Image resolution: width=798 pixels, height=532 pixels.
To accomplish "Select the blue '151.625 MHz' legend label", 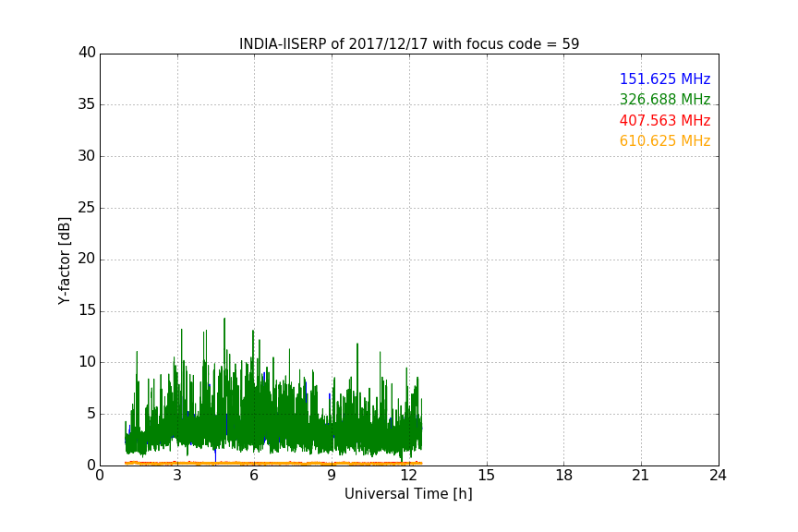I will (x=665, y=79).
